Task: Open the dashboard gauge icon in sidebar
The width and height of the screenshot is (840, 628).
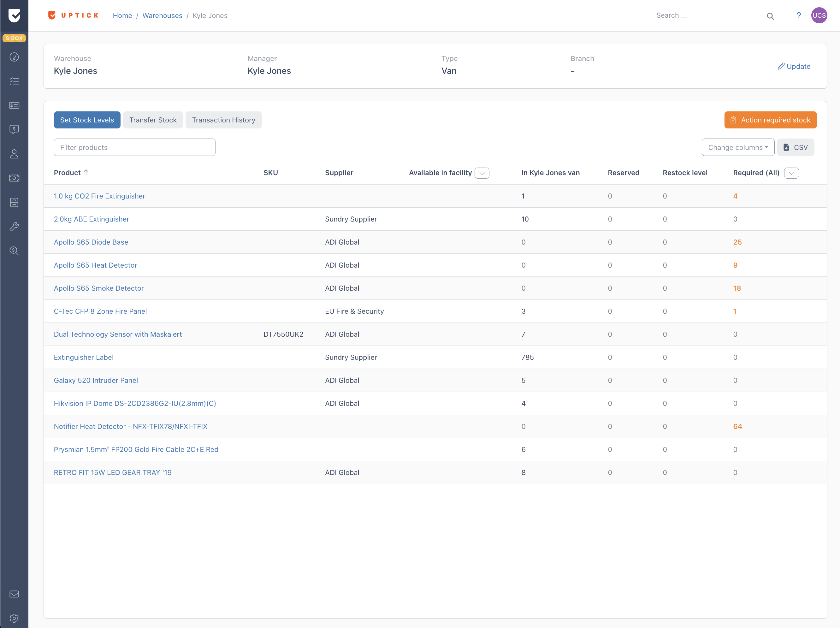Action: (x=14, y=57)
